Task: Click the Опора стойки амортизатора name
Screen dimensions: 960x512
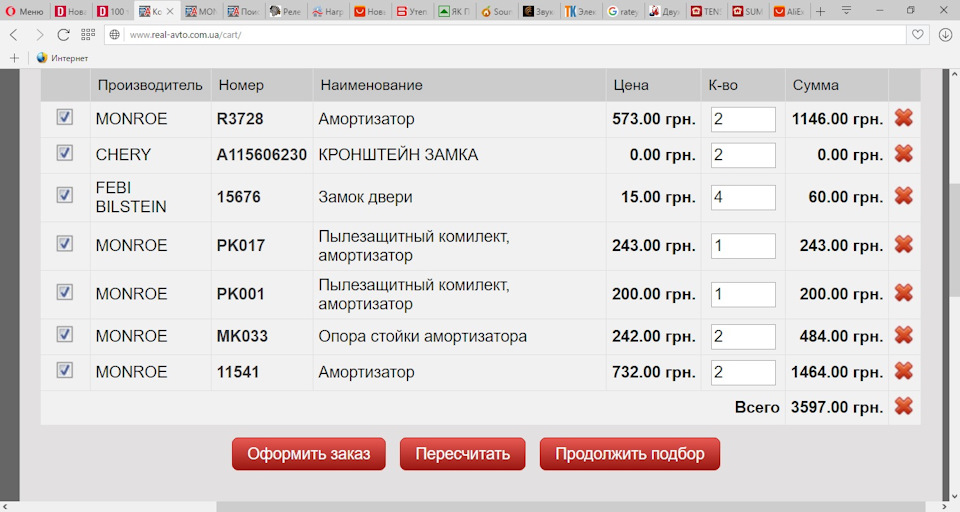Action: point(422,336)
